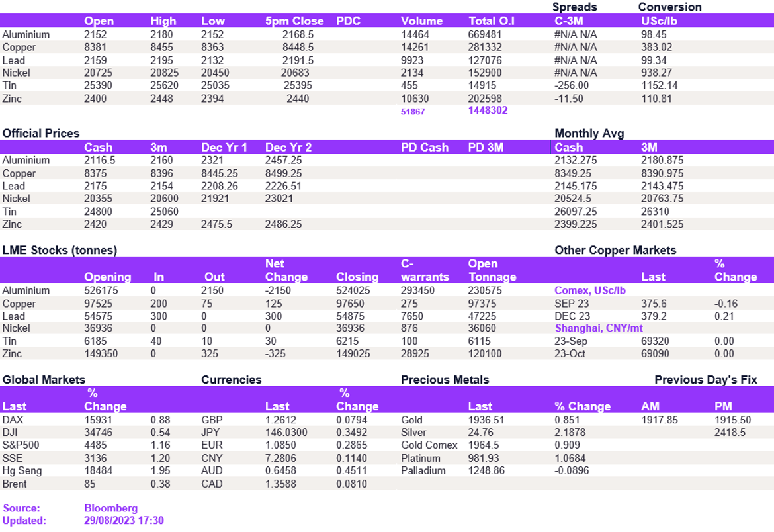Click Aluminium net change -2150

coord(278,291)
